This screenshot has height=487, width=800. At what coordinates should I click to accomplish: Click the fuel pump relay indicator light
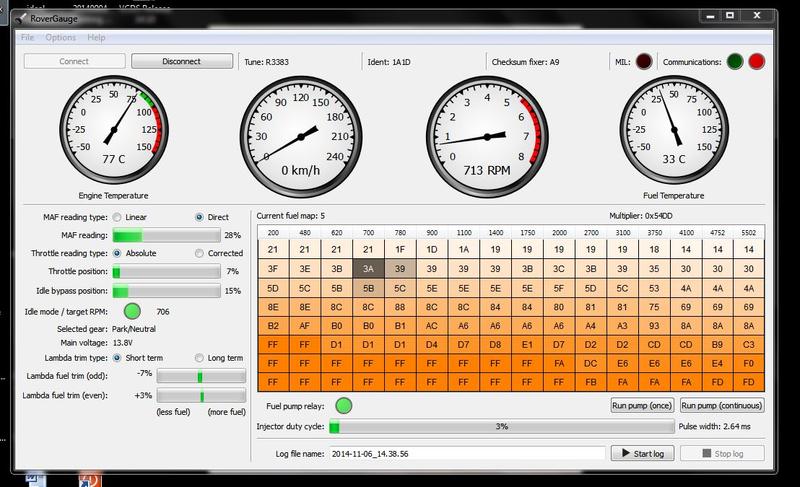[344, 405]
